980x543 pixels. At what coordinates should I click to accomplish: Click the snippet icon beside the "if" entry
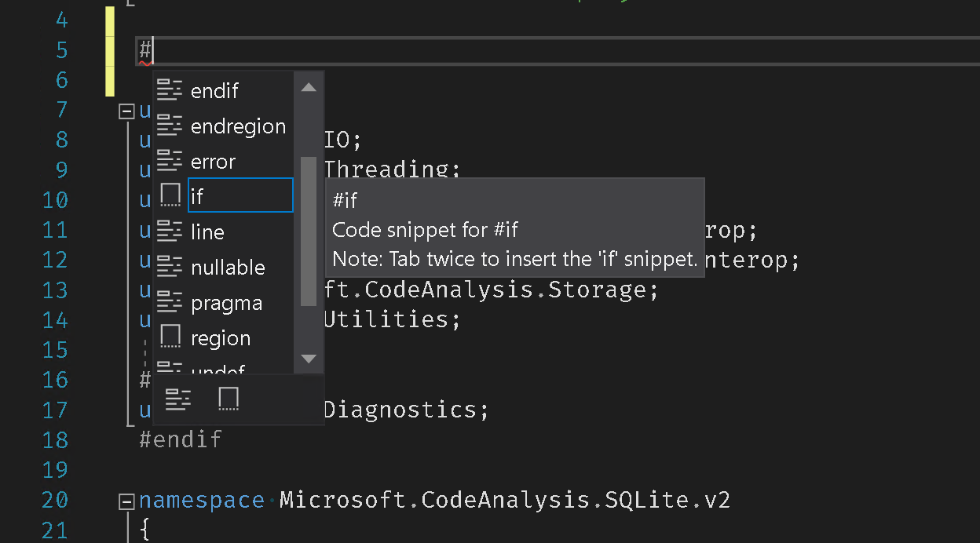tap(170, 195)
